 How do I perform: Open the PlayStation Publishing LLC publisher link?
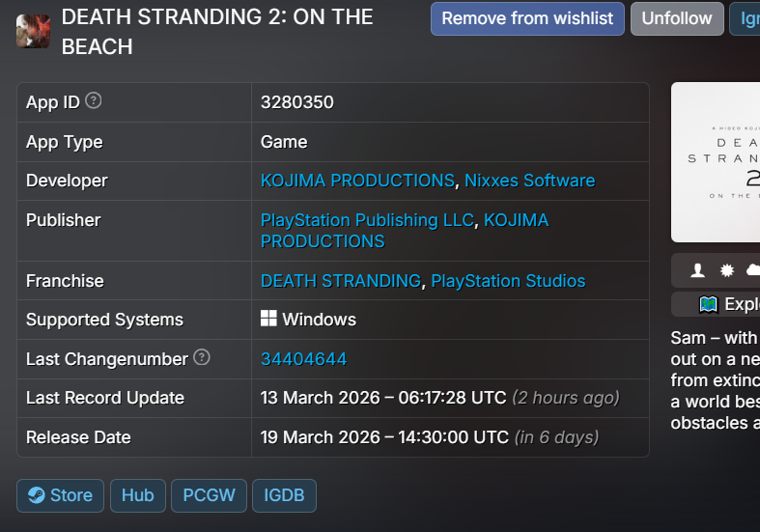tap(367, 220)
